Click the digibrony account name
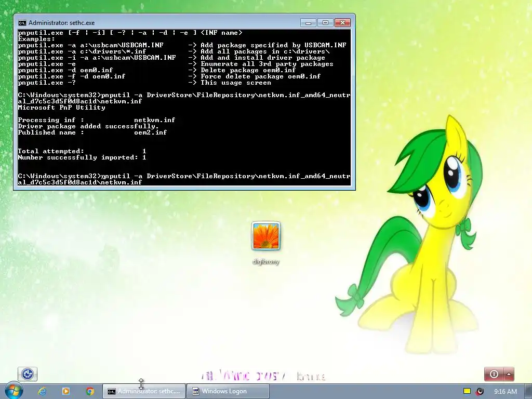Screen dimensions: 532x399 (x=266, y=262)
